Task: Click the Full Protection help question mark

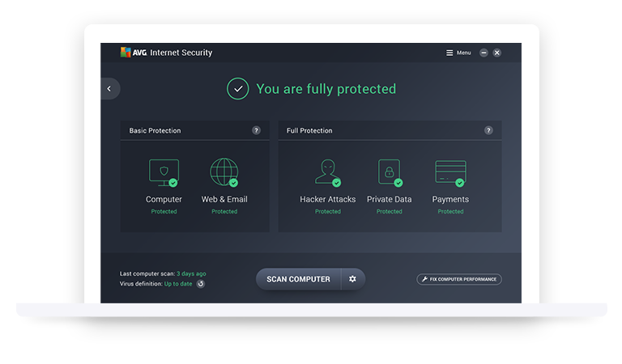Action: tap(488, 130)
